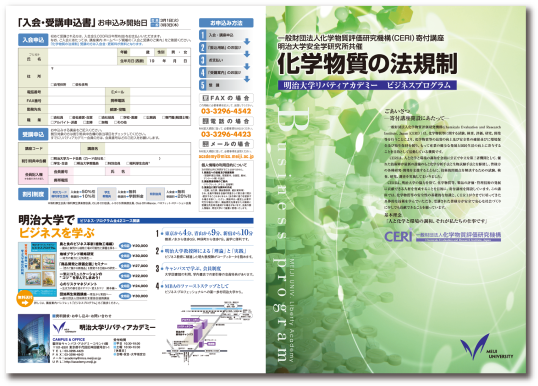The width and height of the screenshot is (538, 386).
Task: Click the Meiji University logo on the cover
Action: [x=486, y=347]
